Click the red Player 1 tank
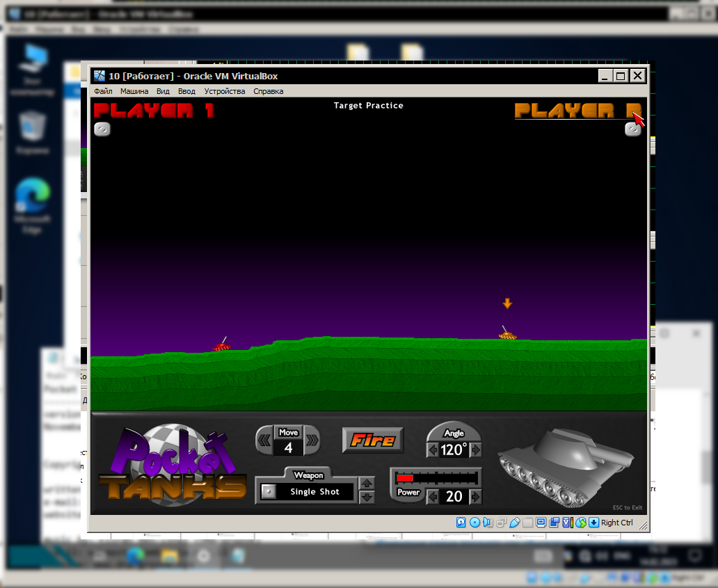 222,345
